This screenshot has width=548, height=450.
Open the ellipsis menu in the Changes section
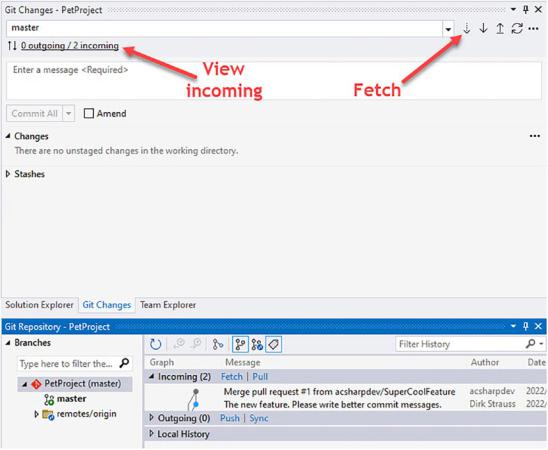pos(535,136)
